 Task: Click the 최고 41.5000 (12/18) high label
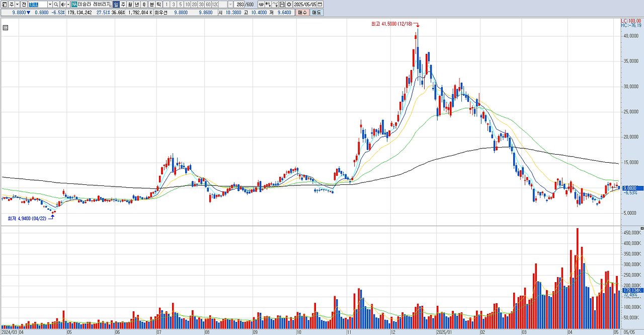pos(391,24)
